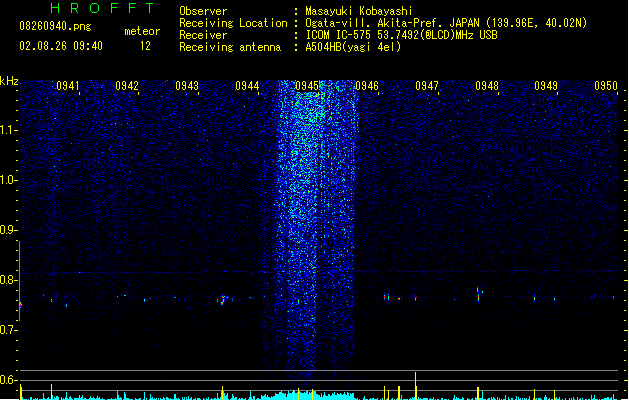
Task: Click the Observer label
Action: pos(203,11)
